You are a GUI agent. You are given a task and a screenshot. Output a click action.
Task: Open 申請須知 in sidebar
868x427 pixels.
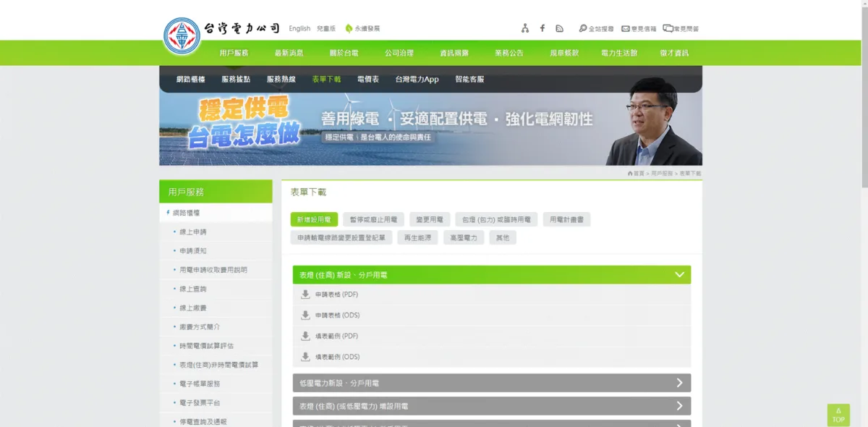pos(192,250)
